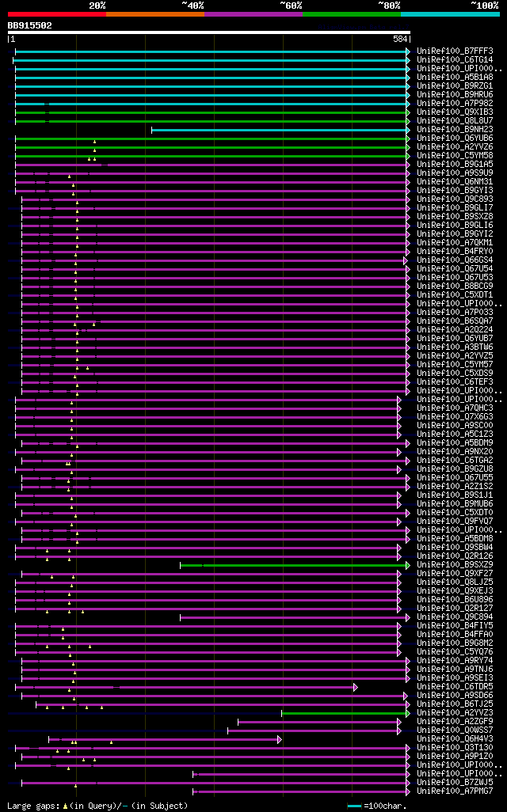Select the UniRef100_B6SQA7 label

click(x=455, y=321)
